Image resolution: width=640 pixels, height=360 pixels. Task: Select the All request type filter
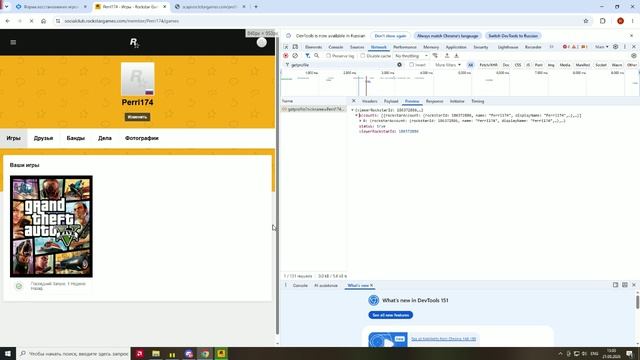pyautogui.click(x=470, y=65)
